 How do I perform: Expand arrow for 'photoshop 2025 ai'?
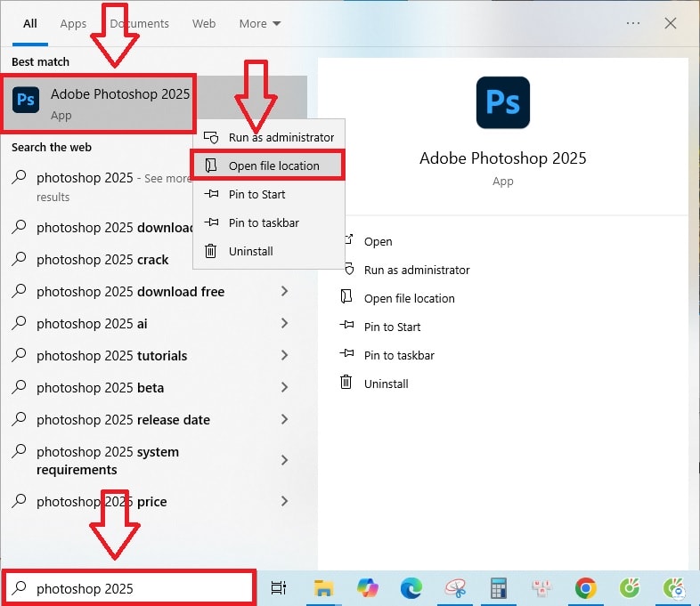(x=284, y=324)
